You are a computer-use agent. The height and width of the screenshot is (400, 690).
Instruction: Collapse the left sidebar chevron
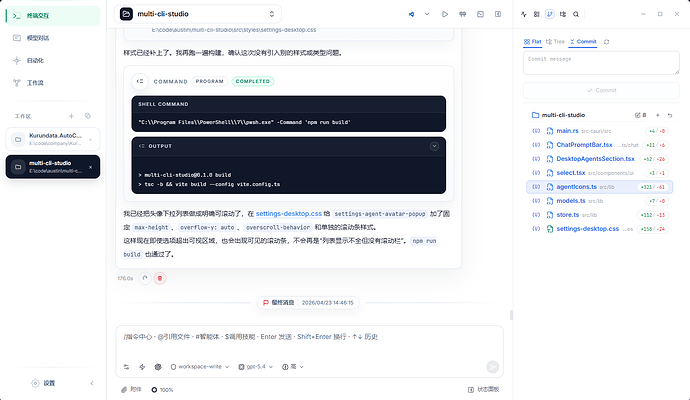point(92,383)
